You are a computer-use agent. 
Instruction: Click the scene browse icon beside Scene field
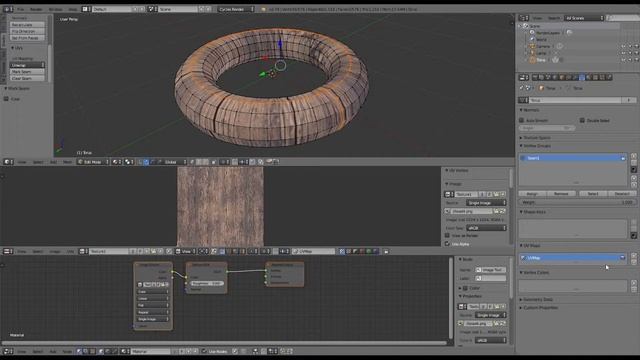point(152,9)
